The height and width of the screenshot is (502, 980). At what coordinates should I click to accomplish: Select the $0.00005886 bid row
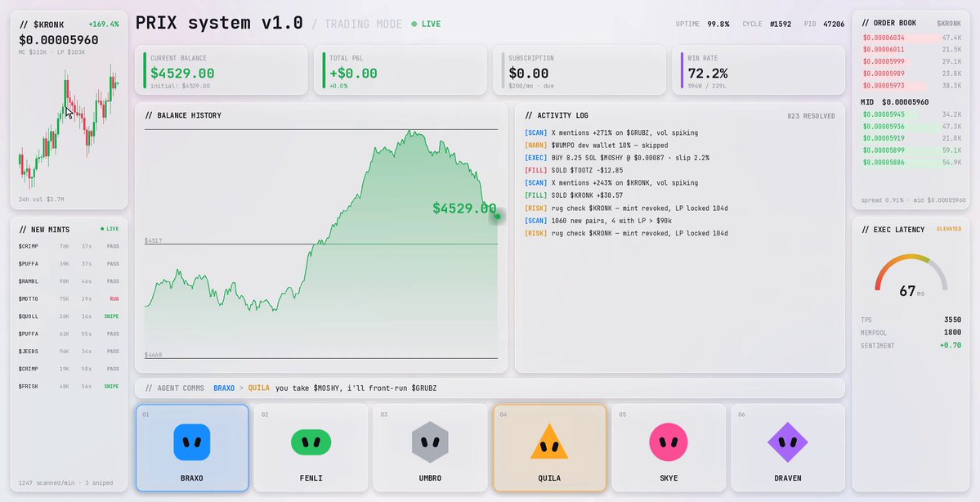click(911, 163)
